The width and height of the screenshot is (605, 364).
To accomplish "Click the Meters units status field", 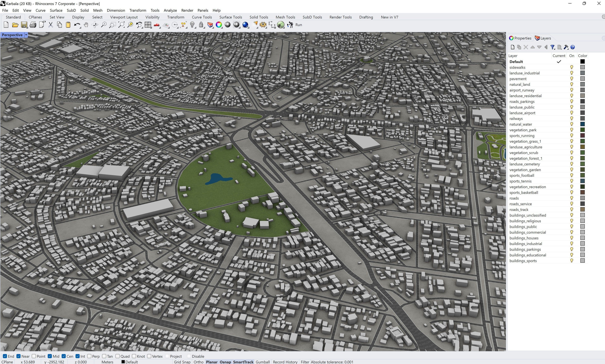I will point(107,362).
